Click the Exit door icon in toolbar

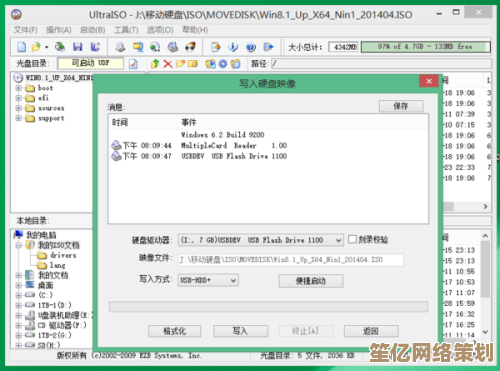point(268,47)
